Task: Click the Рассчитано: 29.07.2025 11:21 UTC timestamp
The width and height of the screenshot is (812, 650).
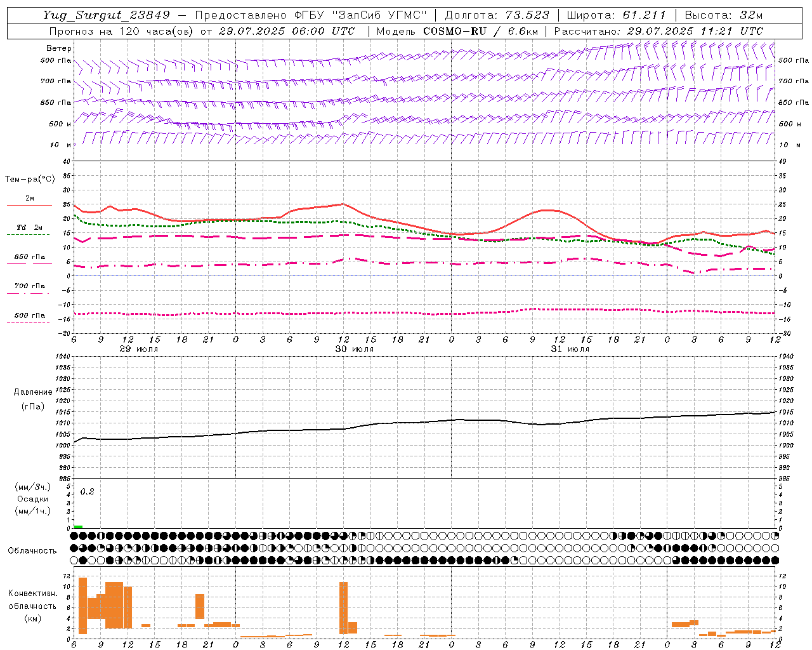Action: [x=658, y=30]
